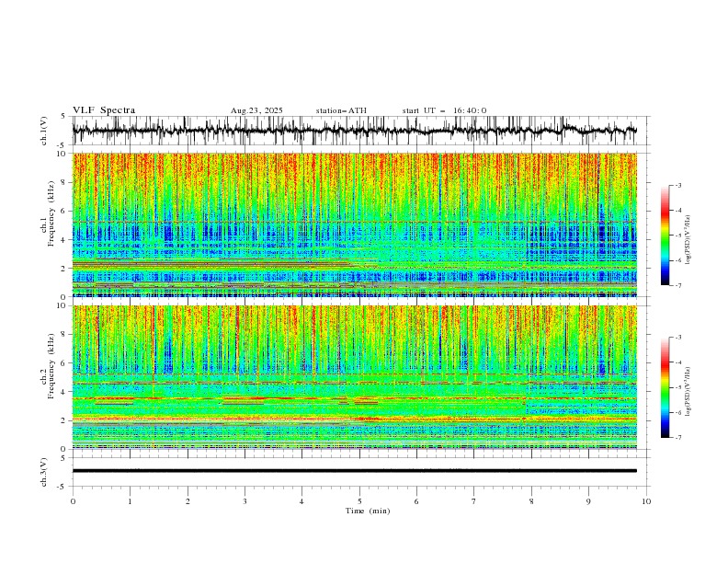The image size is (728, 563).
Task: Click time axis tick label "3"
Action: pyautogui.click(x=245, y=501)
